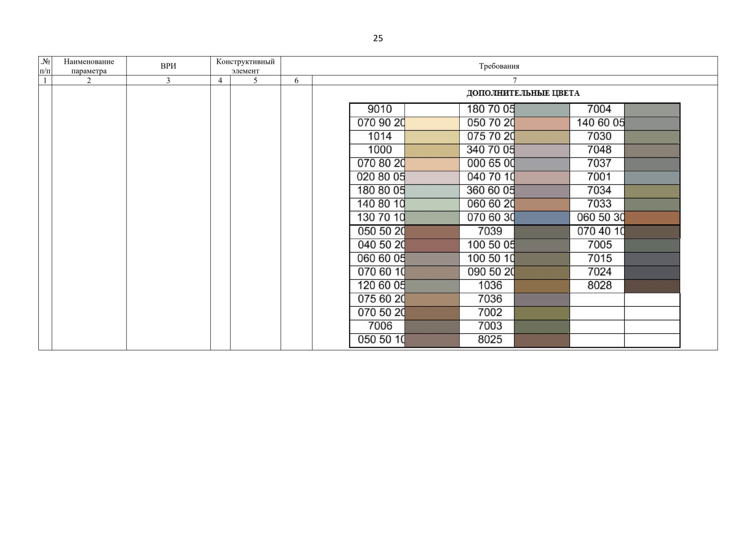This screenshot has width=756, height=535.
Task: Choose the pale yellow swatch for 1014
Action: point(432,137)
